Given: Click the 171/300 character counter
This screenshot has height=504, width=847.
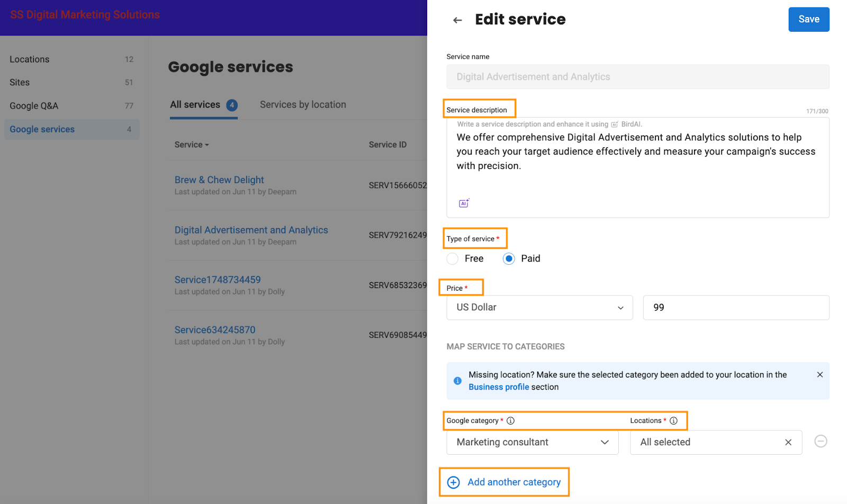Looking at the screenshot, I should (x=817, y=111).
